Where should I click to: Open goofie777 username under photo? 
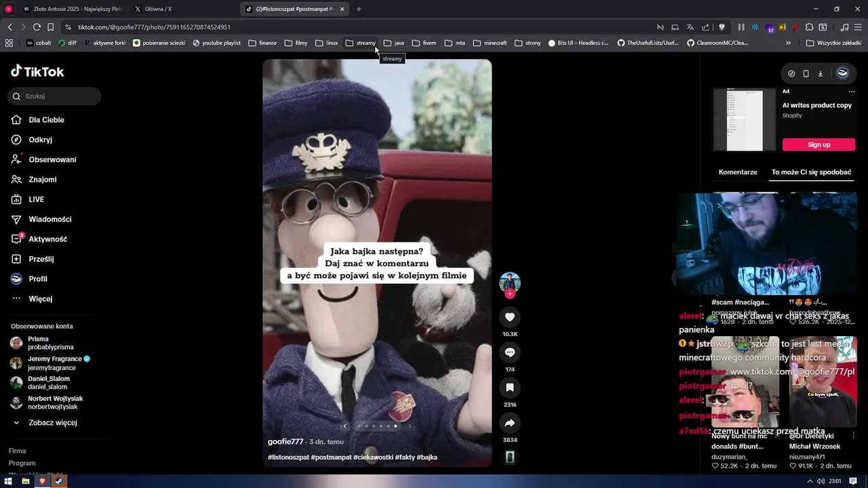pos(285,442)
